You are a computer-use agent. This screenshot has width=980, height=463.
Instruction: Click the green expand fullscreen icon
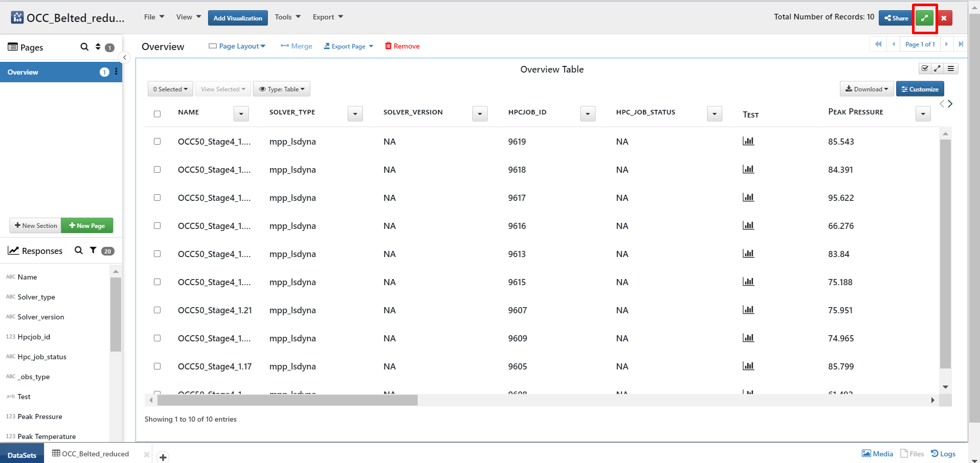pyautogui.click(x=924, y=18)
